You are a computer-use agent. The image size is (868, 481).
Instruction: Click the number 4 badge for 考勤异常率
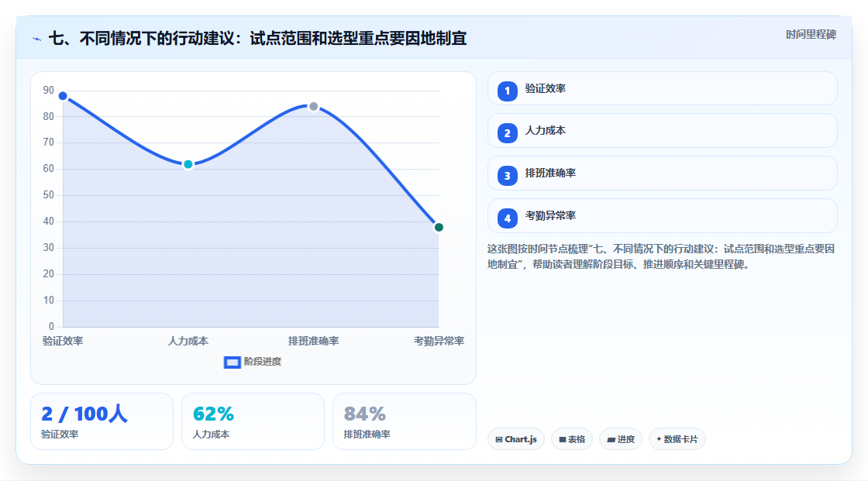(x=507, y=218)
